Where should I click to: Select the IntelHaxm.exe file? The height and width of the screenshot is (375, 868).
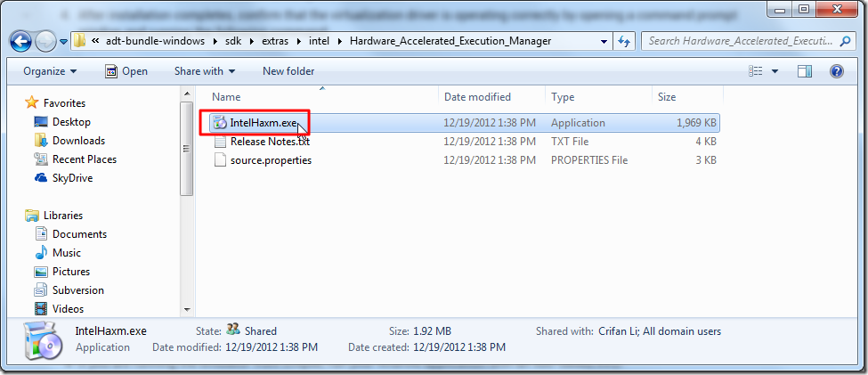(264, 123)
